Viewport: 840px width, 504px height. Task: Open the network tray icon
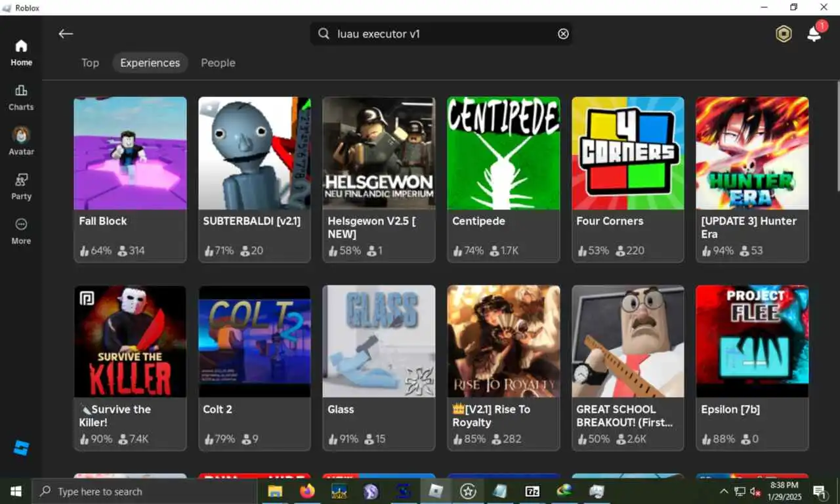(740, 492)
